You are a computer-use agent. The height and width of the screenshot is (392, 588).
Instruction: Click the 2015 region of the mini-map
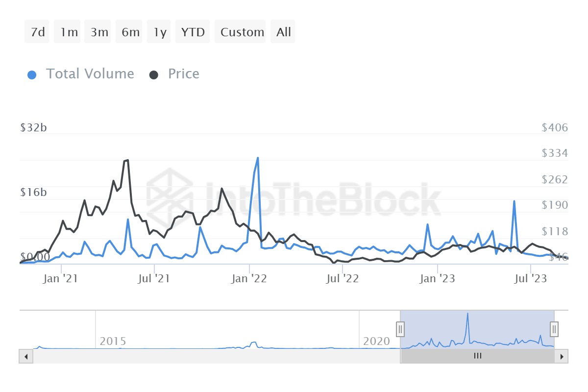point(114,342)
